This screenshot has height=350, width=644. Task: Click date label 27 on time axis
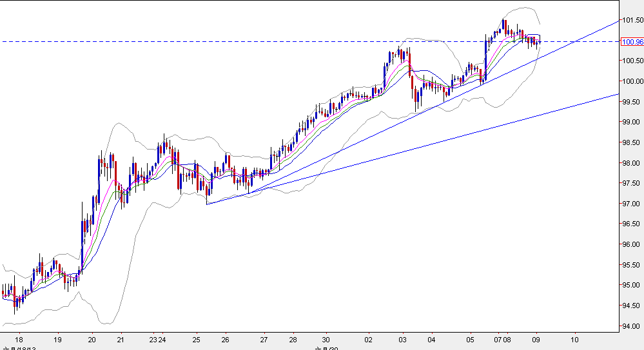264,340
